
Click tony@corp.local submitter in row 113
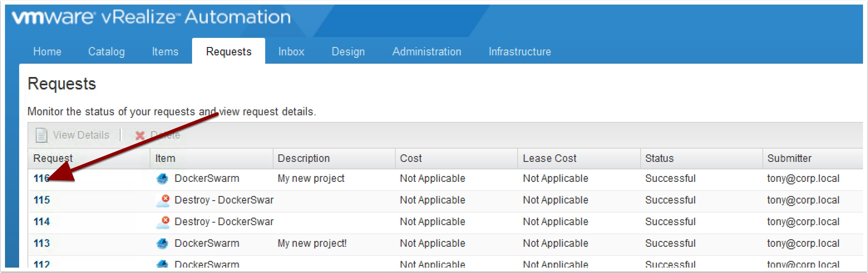pyautogui.click(x=803, y=243)
